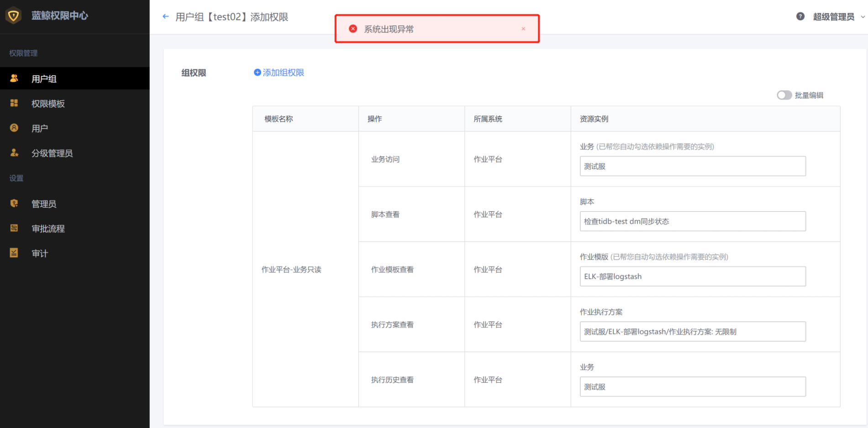This screenshot has height=428, width=868.
Task: Return via 用户组【test02】添加权限 back navigation
Action: point(231,16)
